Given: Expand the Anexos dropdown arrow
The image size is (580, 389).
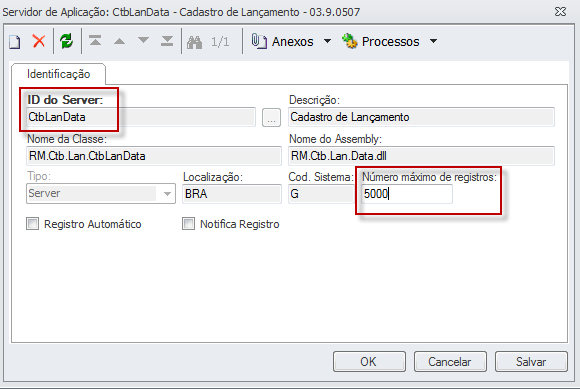Looking at the screenshot, I should coord(327,41).
